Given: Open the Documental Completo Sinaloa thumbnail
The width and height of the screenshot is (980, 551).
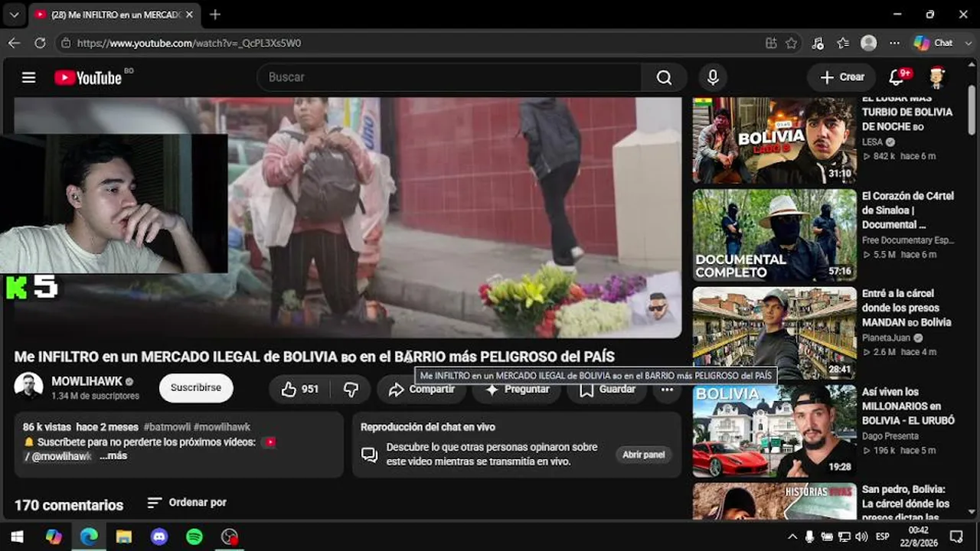Looking at the screenshot, I should (774, 236).
